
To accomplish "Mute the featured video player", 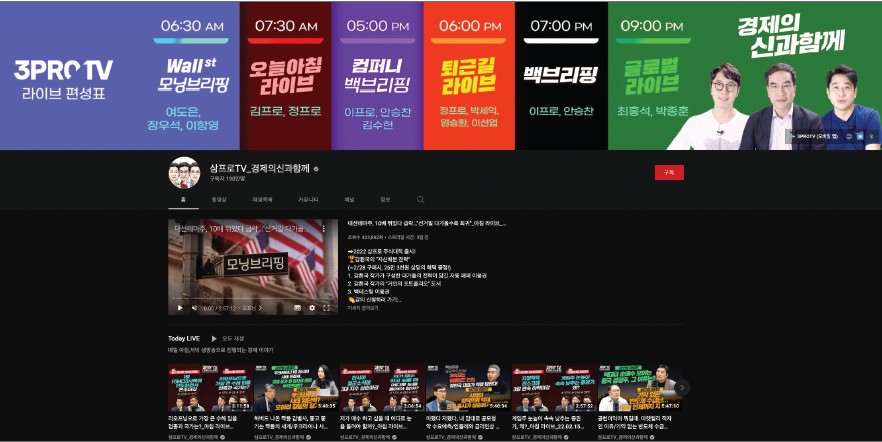I will tap(194, 308).
